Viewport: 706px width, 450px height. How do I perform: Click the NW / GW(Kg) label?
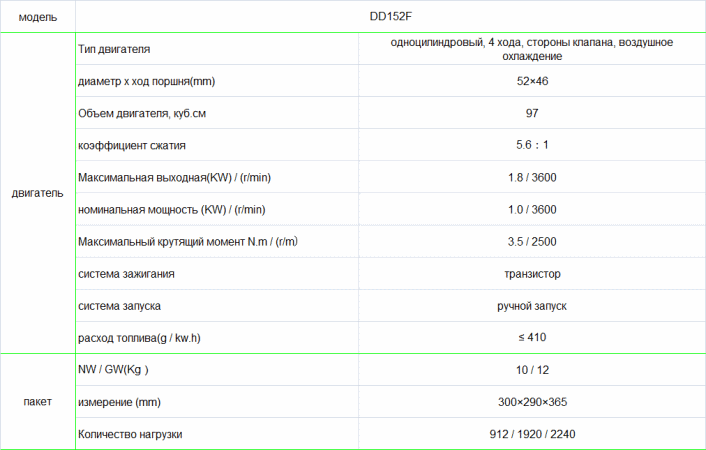[113, 370]
